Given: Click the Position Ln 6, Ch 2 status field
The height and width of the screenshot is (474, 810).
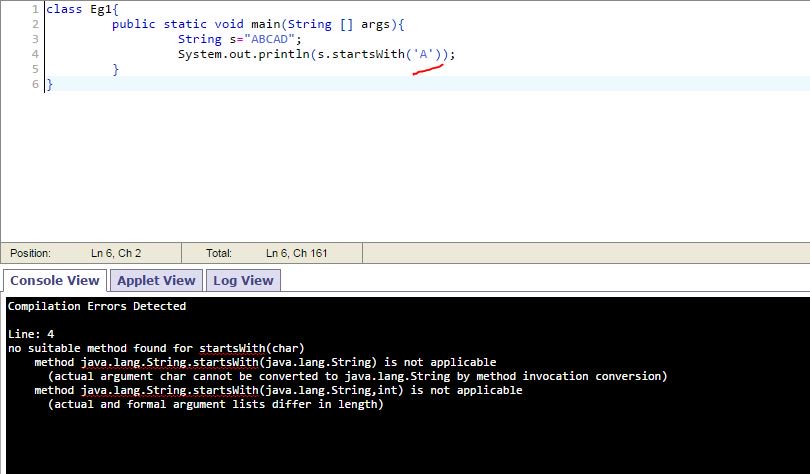Looking at the screenshot, I should click(91, 253).
